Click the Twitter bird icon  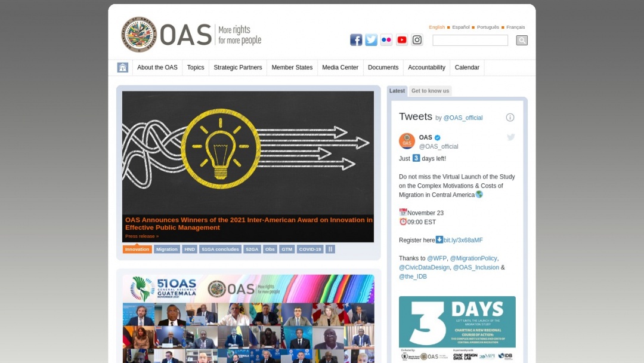(x=371, y=39)
